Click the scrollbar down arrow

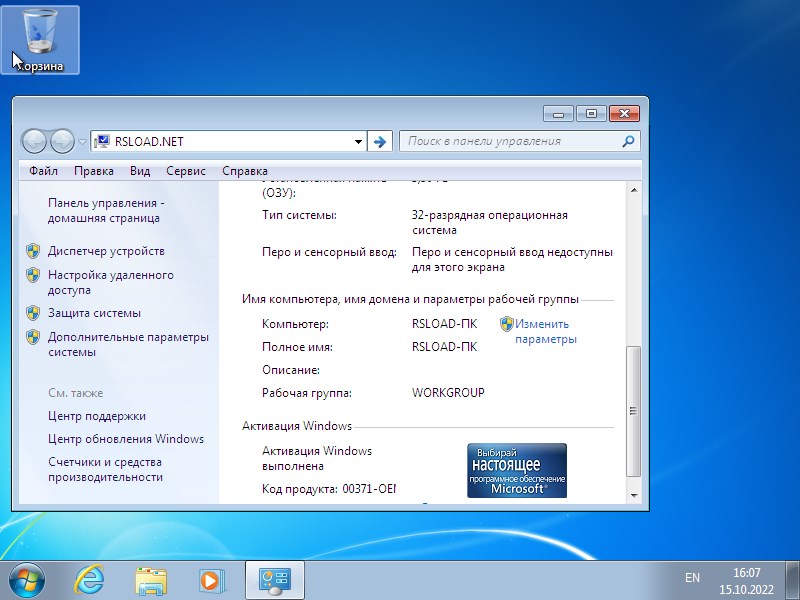tap(634, 495)
